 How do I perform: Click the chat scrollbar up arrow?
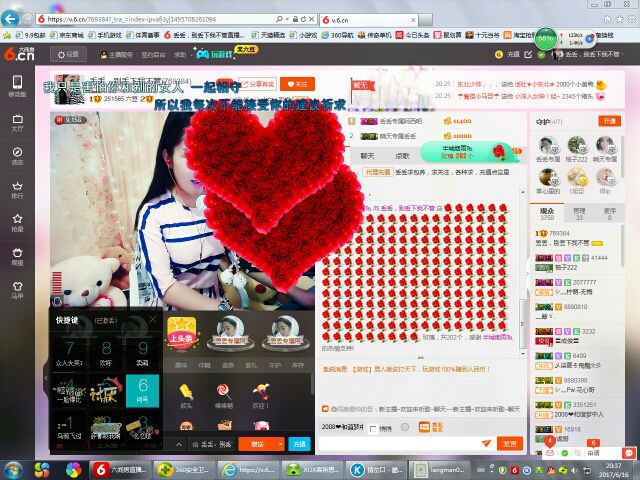pyautogui.click(x=523, y=191)
